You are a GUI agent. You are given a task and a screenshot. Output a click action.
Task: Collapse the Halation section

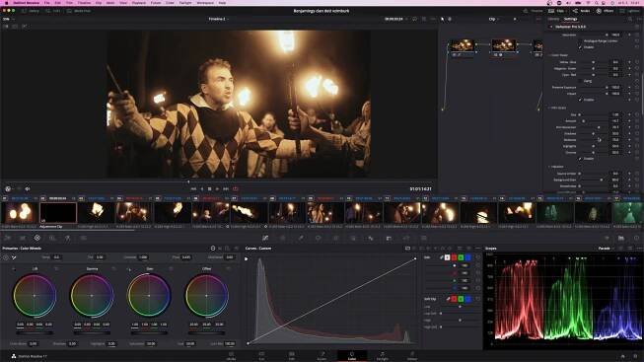point(549,167)
